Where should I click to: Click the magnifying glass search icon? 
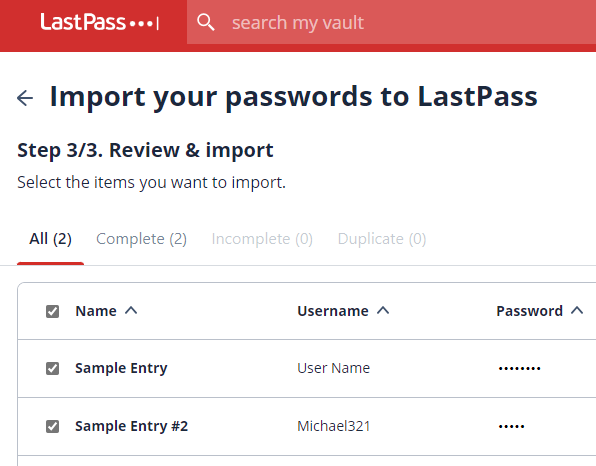point(206,22)
